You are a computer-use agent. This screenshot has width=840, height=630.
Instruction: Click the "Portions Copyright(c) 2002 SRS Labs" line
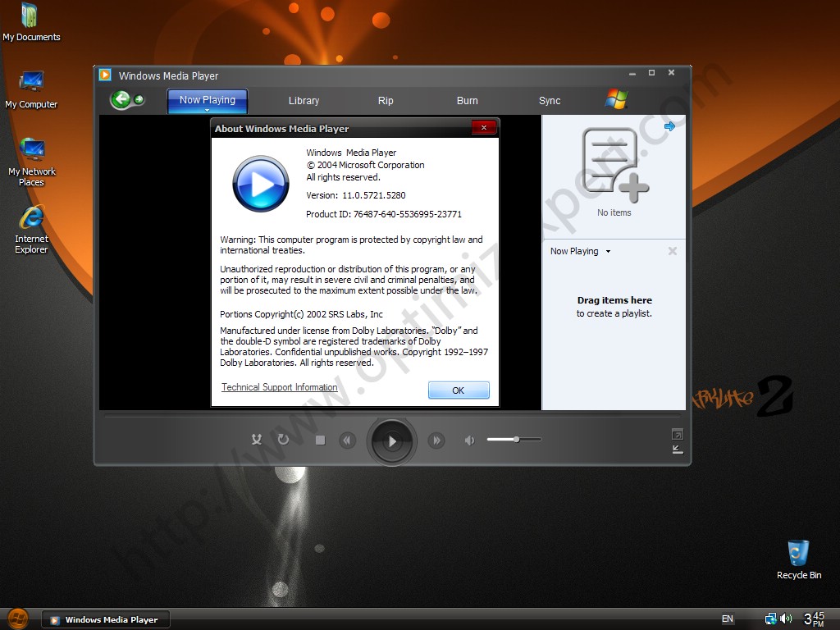[x=301, y=314]
